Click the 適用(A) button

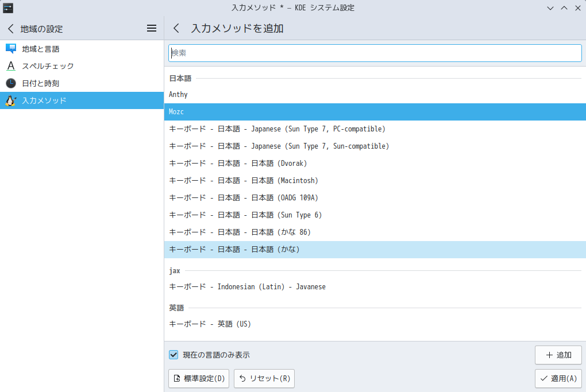coord(558,379)
